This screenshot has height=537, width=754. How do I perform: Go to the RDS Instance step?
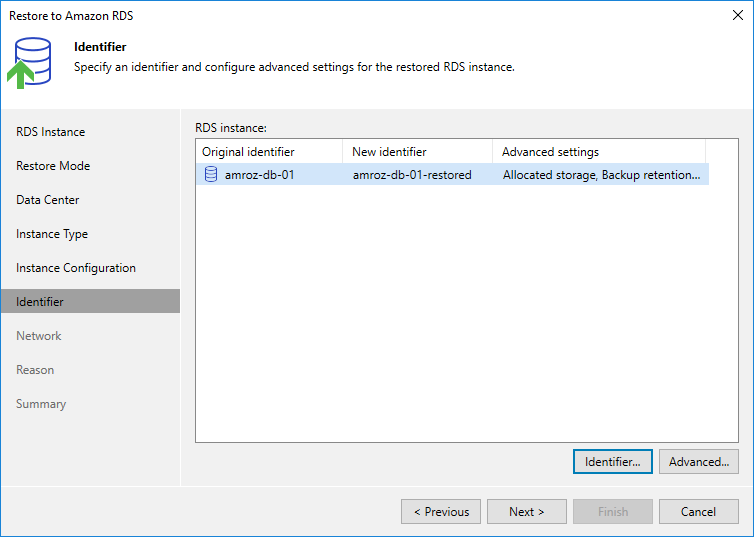click(50, 132)
